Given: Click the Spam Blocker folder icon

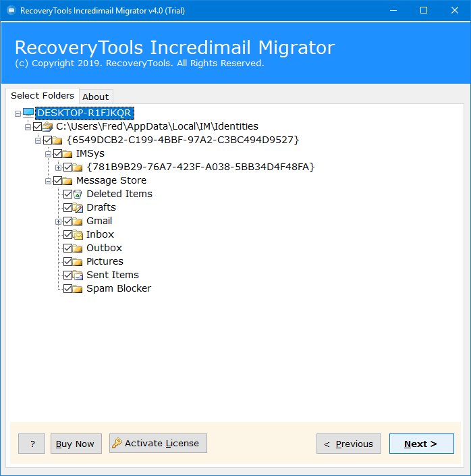Looking at the screenshot, I should pos(78,289).
